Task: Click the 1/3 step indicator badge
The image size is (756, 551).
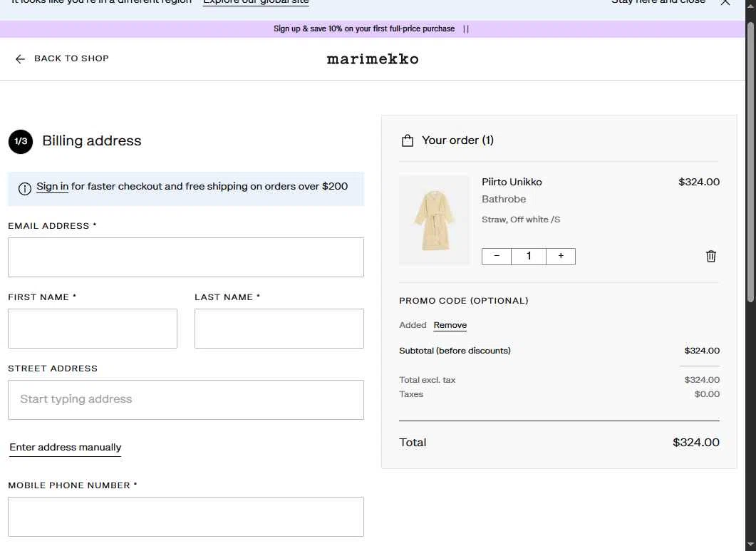Action: pyautogui.click(x=21, y=141)
